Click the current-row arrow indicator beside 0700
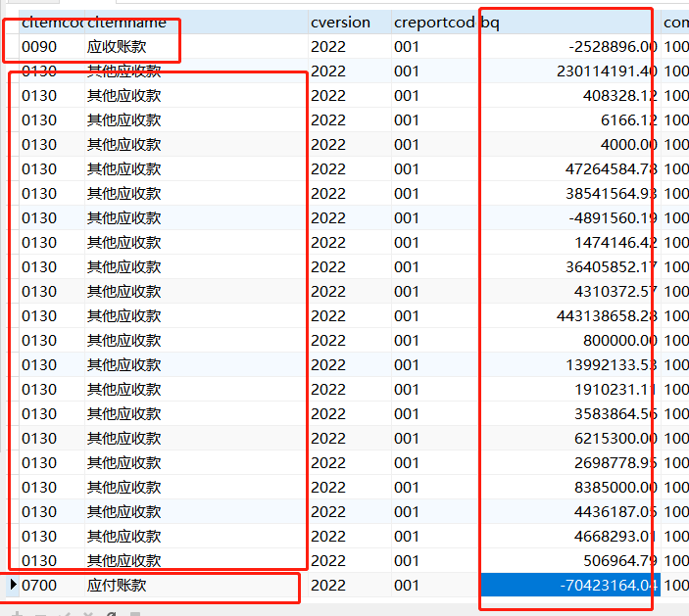 (13, 585)
